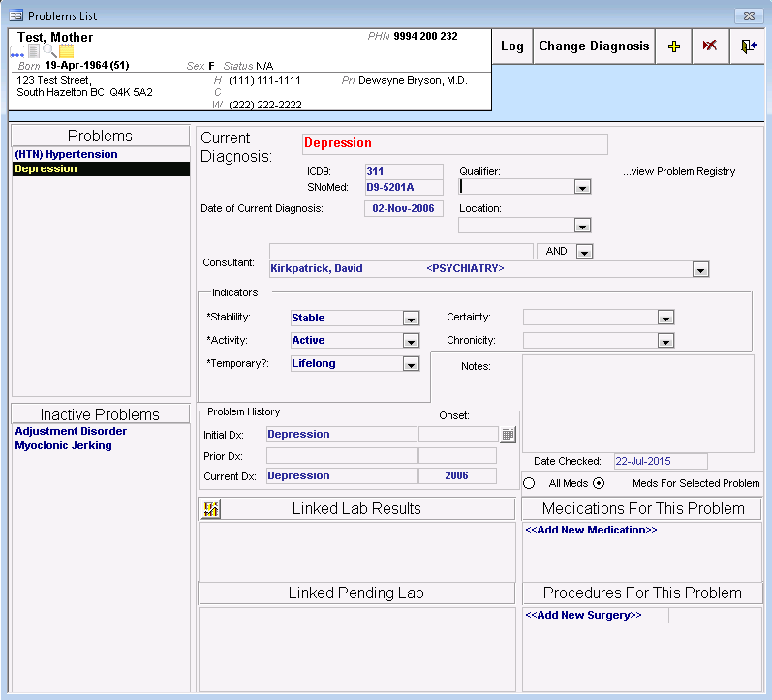Click the red delete problem icon
Screen dimensions: 772x700
click(710, 46)
